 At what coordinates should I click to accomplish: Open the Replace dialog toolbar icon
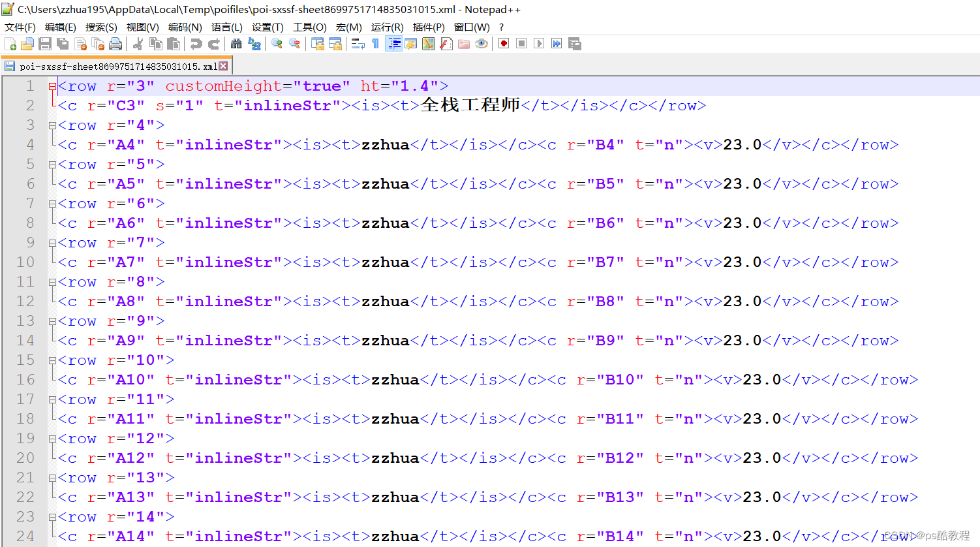coord(254,44)
